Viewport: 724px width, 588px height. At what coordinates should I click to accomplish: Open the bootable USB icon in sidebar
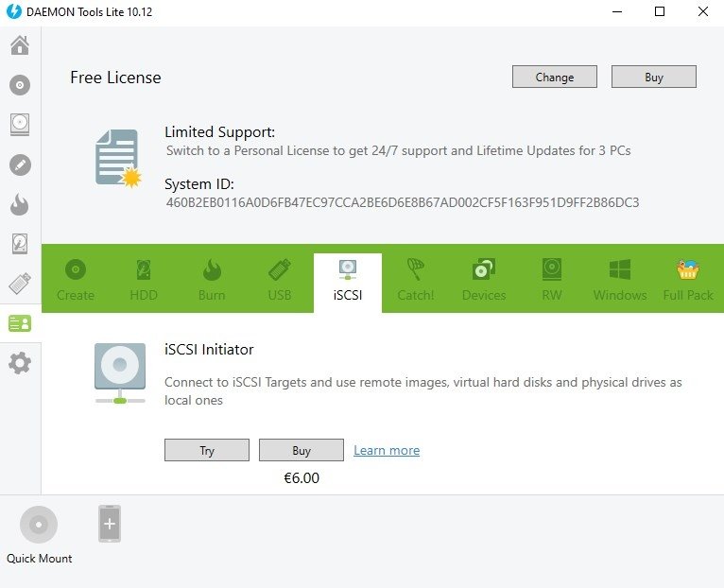(x=20, y=284)
